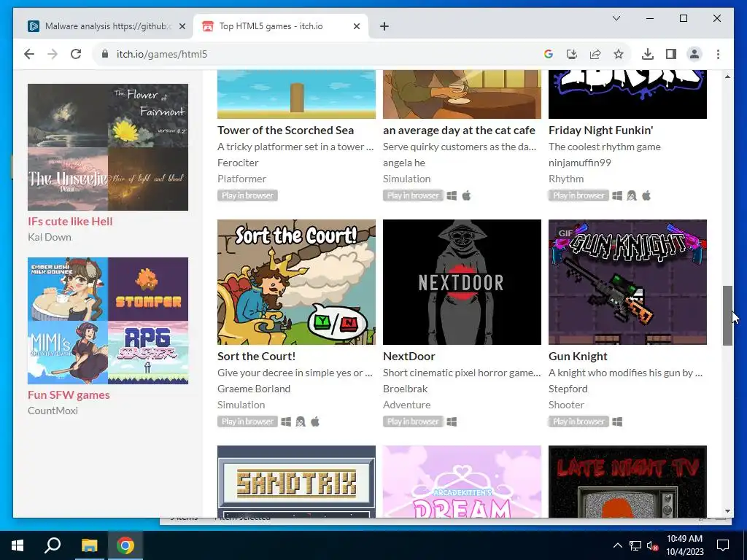Open author ninjamuffin99's page
Screen dimensions: 747x560
click(x=580, y=163)
